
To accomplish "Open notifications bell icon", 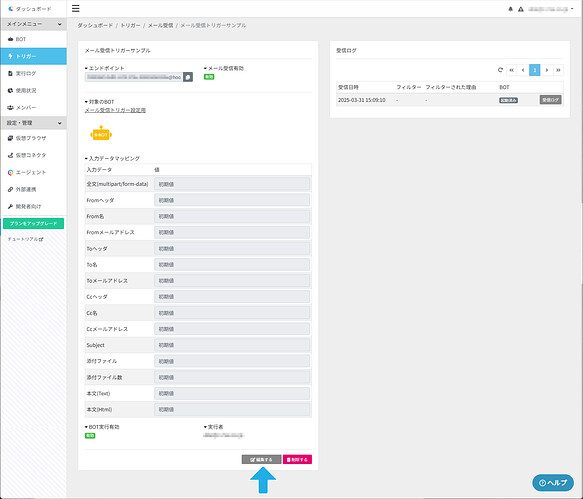I will click(x=510, y=9).
